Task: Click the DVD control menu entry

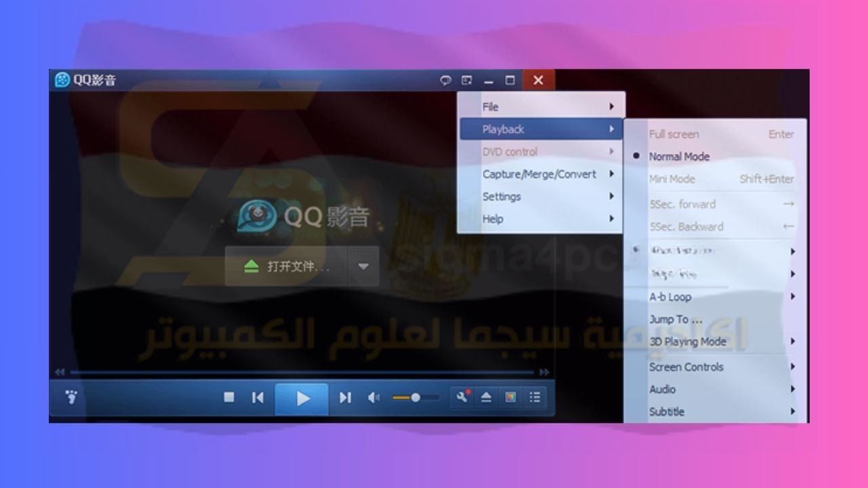Action: [x=541, y=151]
